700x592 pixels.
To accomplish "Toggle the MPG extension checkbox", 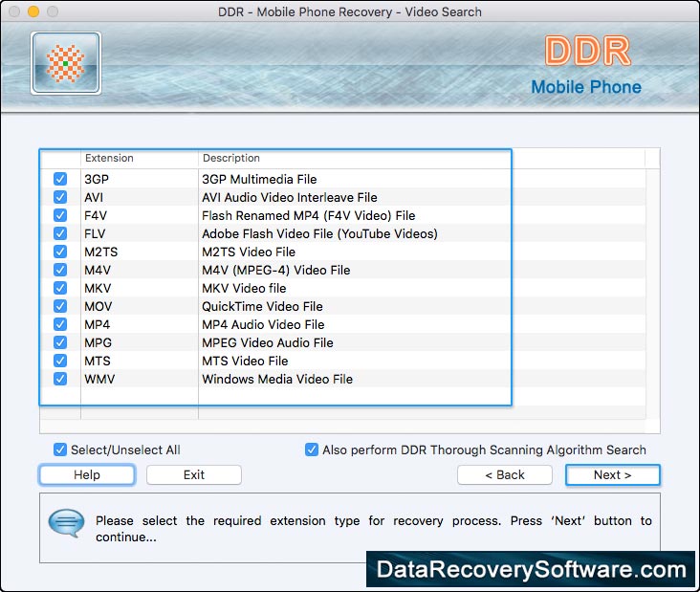I will [x=60, y=342].
